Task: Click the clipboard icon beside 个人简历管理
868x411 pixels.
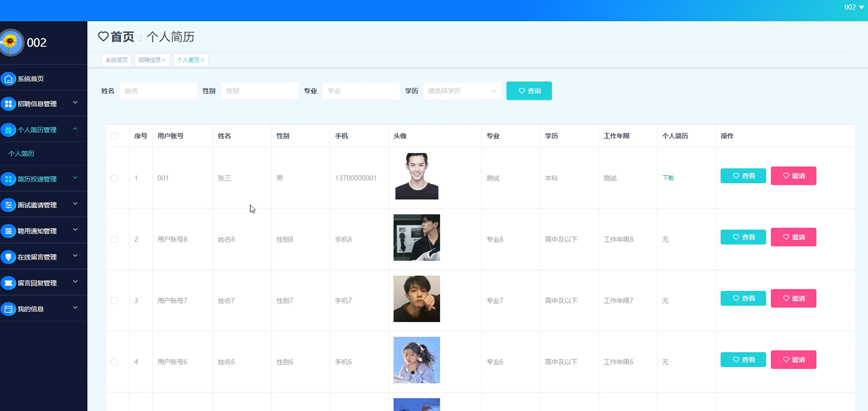Action: click(8, 130)
